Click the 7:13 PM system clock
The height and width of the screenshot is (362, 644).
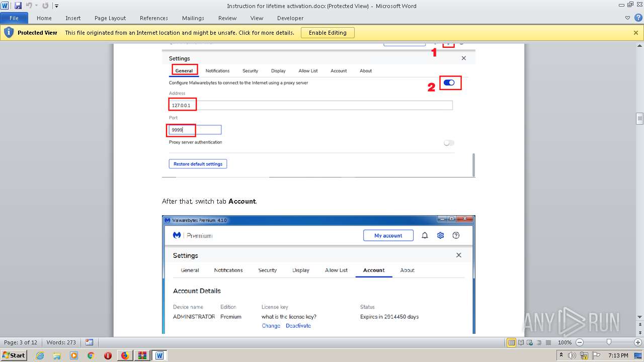coord(618,355)
